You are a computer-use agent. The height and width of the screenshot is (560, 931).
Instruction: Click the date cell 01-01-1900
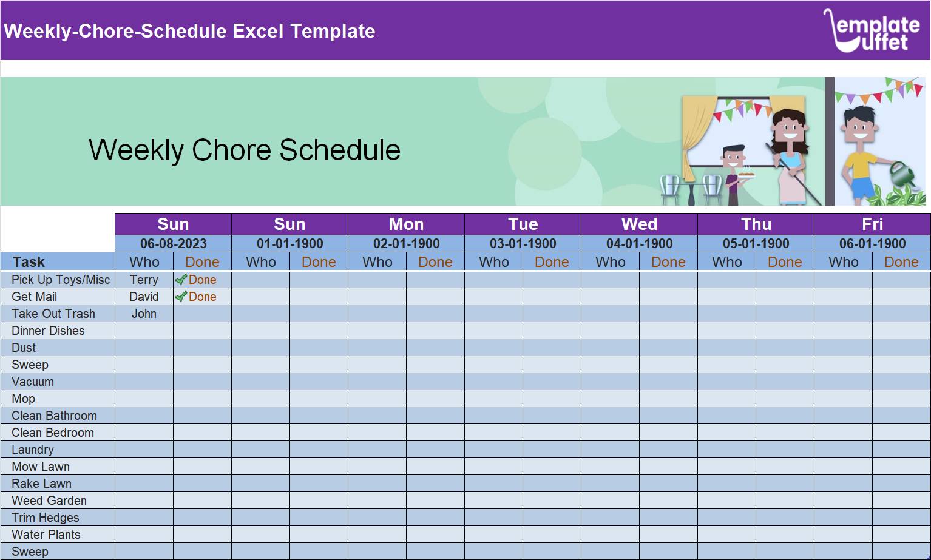tap(289, 244)
